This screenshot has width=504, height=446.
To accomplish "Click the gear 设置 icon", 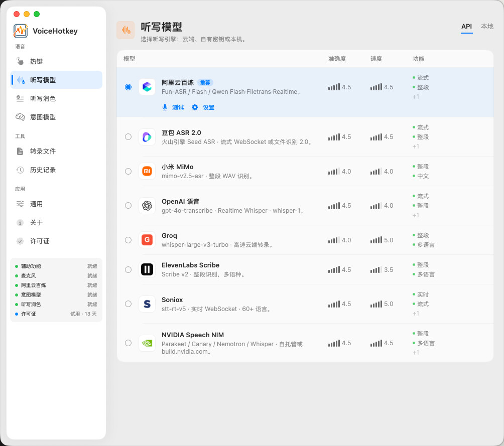I will (195, 107).
